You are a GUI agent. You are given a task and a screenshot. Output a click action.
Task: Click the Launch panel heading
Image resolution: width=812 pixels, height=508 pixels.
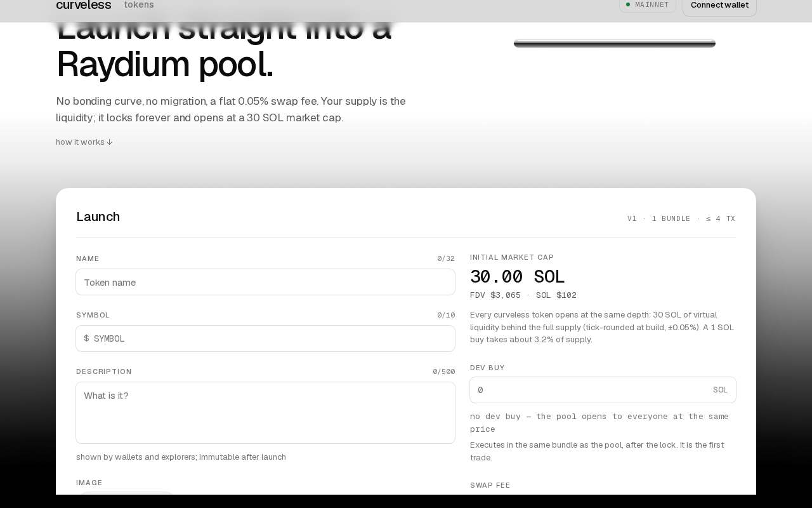click(x=98, y=217)
